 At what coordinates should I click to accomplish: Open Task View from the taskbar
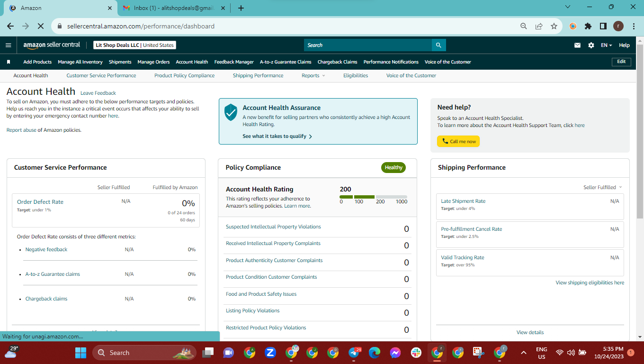pyautogui.click(x=207, y=353)
